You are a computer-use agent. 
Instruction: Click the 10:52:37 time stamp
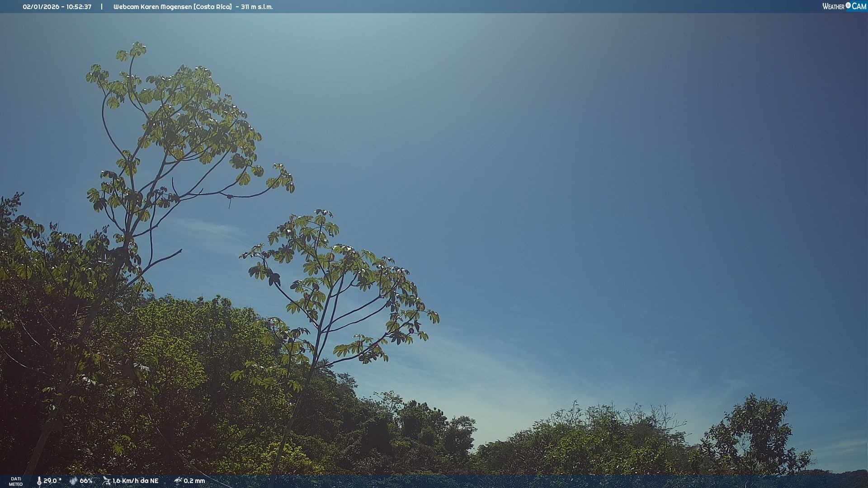coord(79,7)
